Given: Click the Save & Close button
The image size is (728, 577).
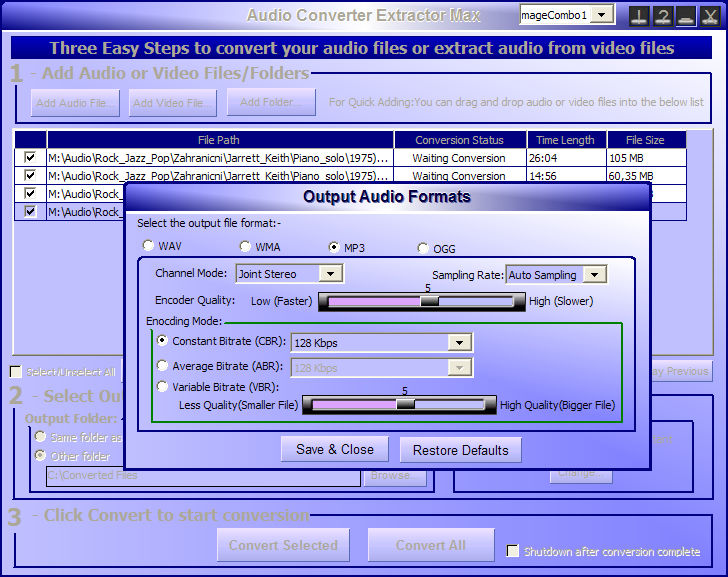Looking at the screenshot, I should 334,450.
